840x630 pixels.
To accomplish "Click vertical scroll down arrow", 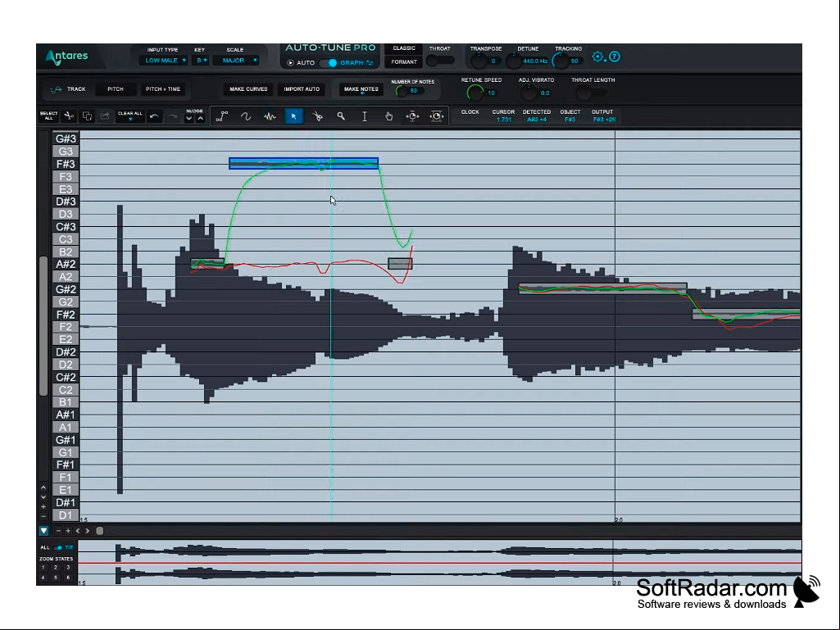I will pos(43,497).
